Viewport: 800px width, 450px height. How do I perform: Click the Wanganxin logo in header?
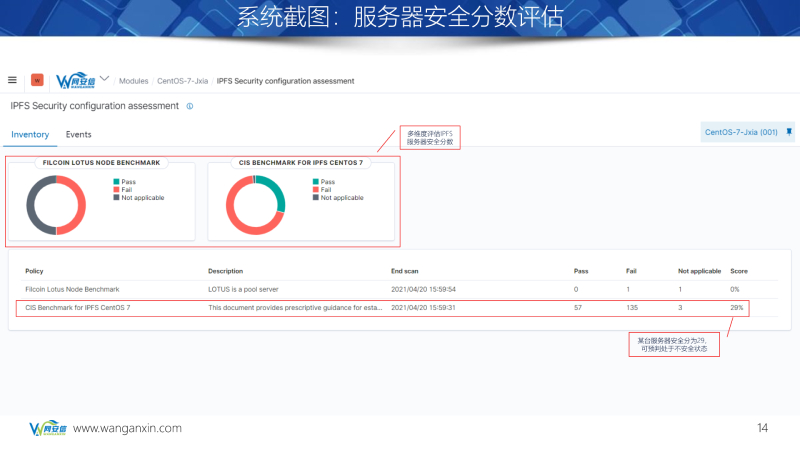click(x=75, y=80)
